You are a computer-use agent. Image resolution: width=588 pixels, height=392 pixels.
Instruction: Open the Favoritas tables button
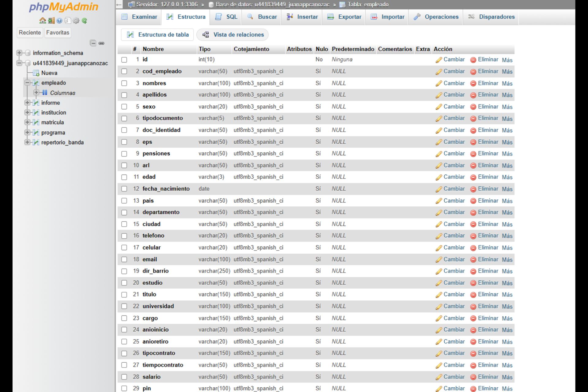pos(58,32)
